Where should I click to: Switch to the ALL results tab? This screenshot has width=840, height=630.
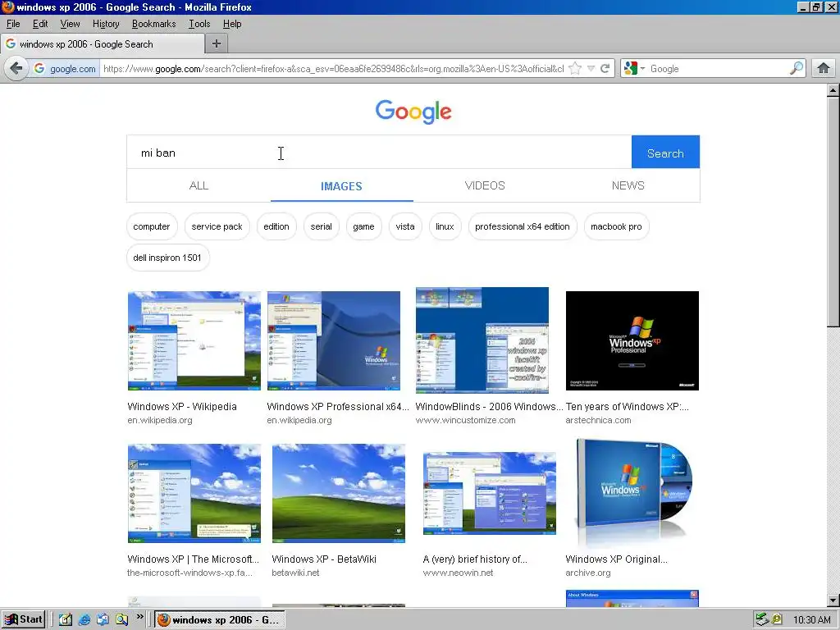199,185
